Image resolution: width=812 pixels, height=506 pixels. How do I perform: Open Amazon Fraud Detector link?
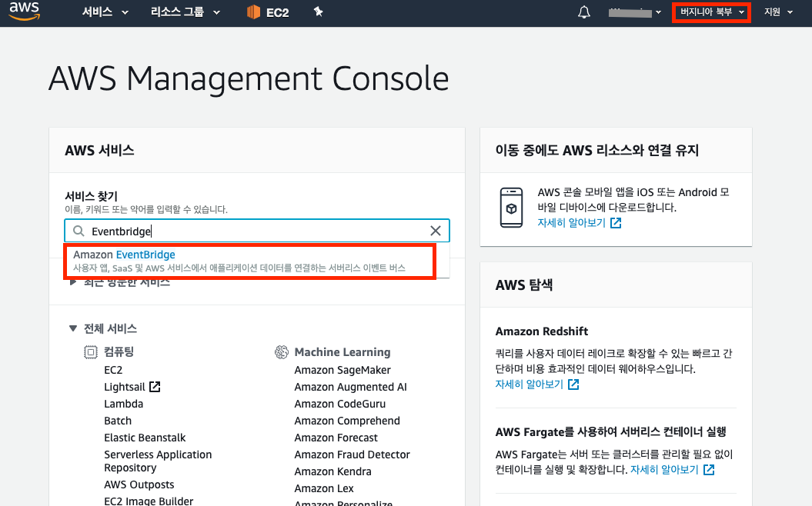(x=353, y=454)
